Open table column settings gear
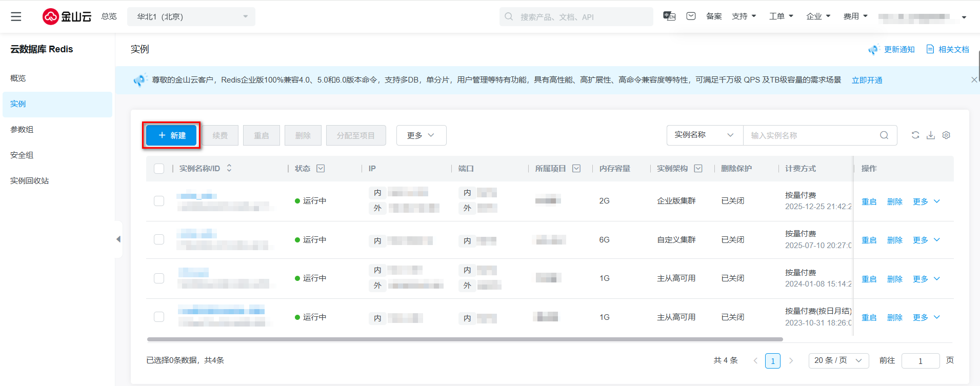Screen dimensions: 980x386 pos(946,135)
